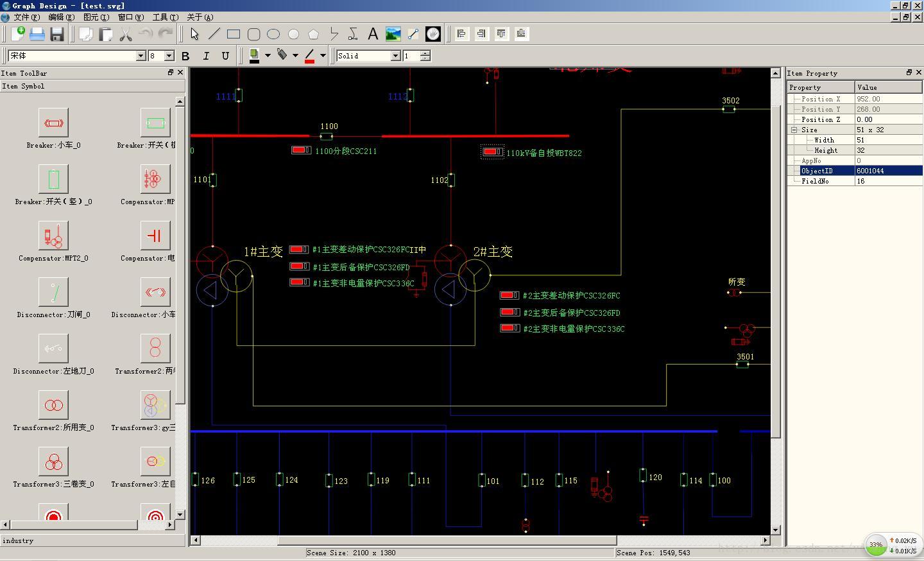Float the Item ToolBar panel
The image size is (924, 561).
coord(171,73)
